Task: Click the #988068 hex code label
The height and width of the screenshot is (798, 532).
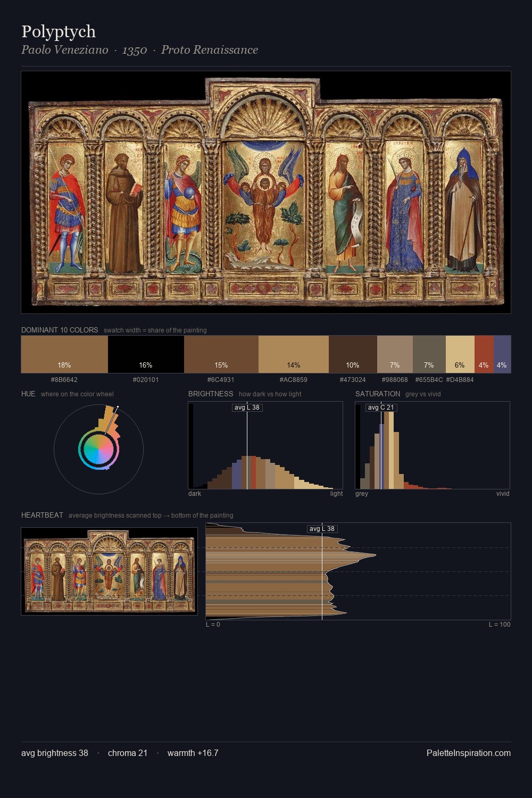Action: click(395, 380)
